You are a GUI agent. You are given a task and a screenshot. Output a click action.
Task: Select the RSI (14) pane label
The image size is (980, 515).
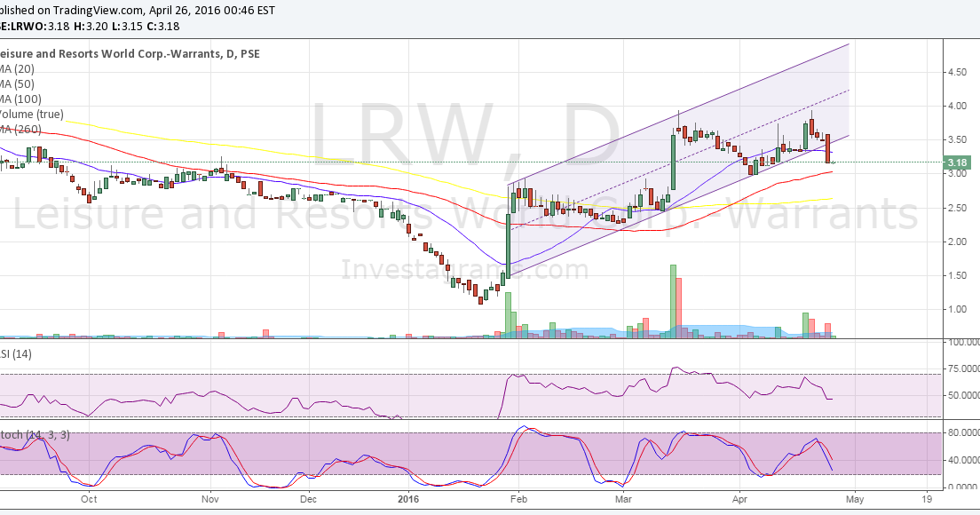(x=16, y=353)
